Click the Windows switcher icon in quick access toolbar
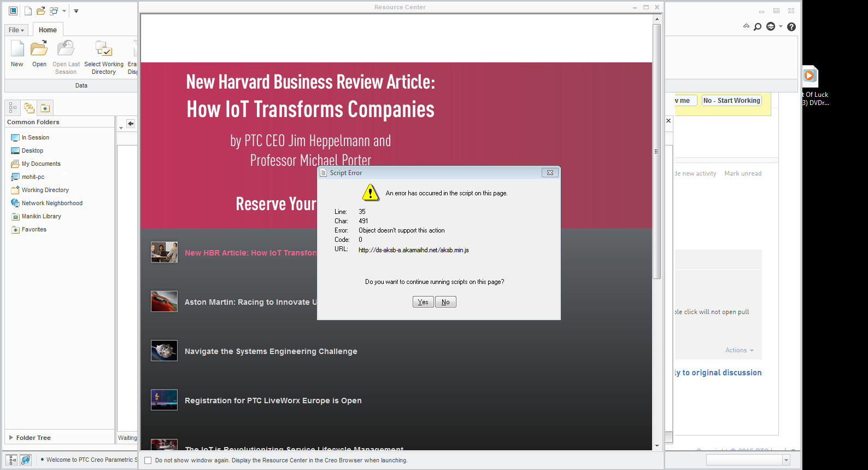 tap(54, 11)
